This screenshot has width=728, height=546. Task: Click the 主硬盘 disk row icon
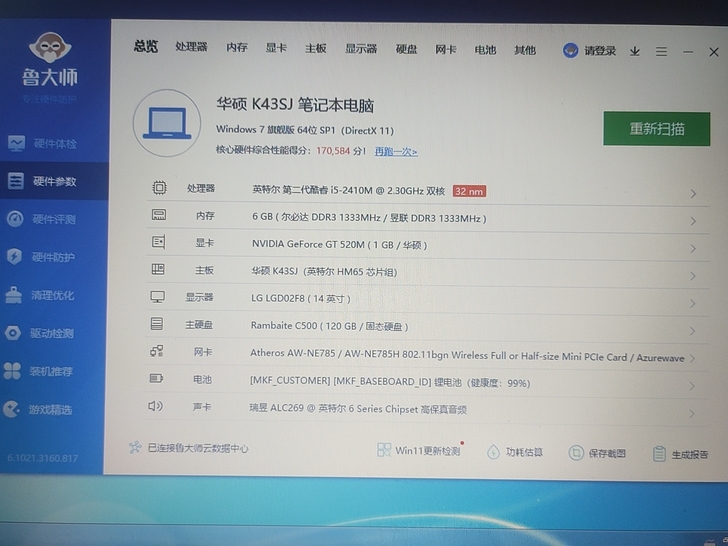pos(157,324)
